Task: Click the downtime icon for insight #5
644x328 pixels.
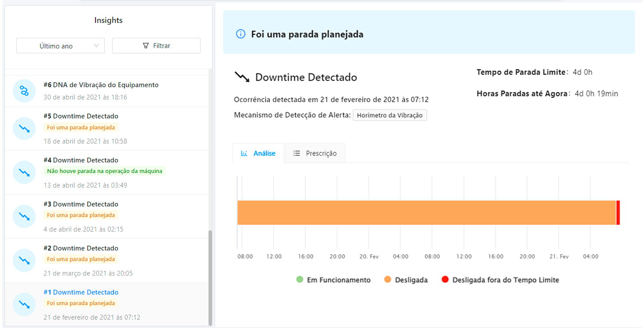Action: [x=24, y=129]
